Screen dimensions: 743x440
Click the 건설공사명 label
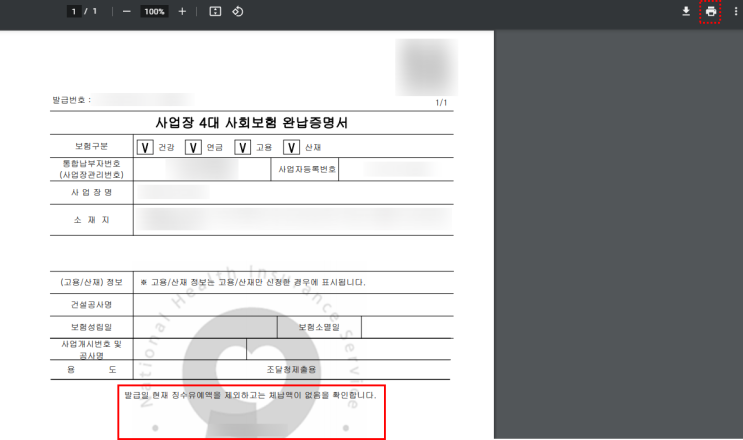(91, 305)
